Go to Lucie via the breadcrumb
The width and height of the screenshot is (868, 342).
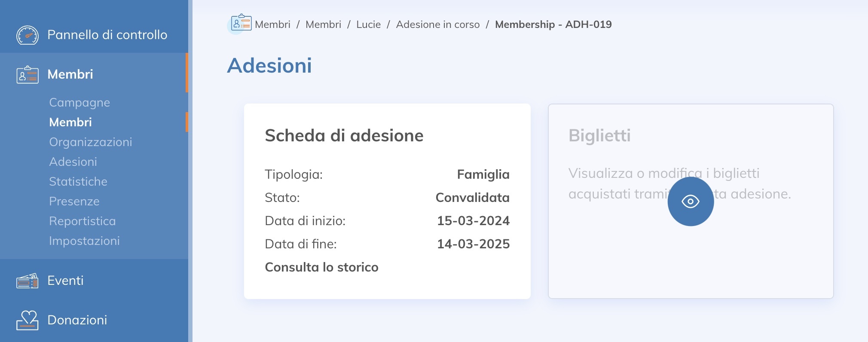point(368,24)
